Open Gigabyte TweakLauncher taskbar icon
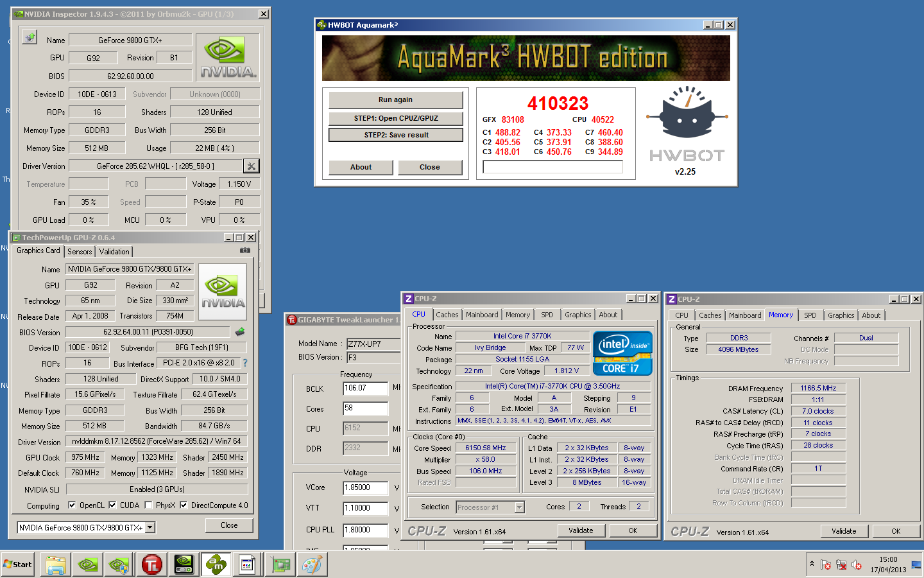 pos(152,565)
